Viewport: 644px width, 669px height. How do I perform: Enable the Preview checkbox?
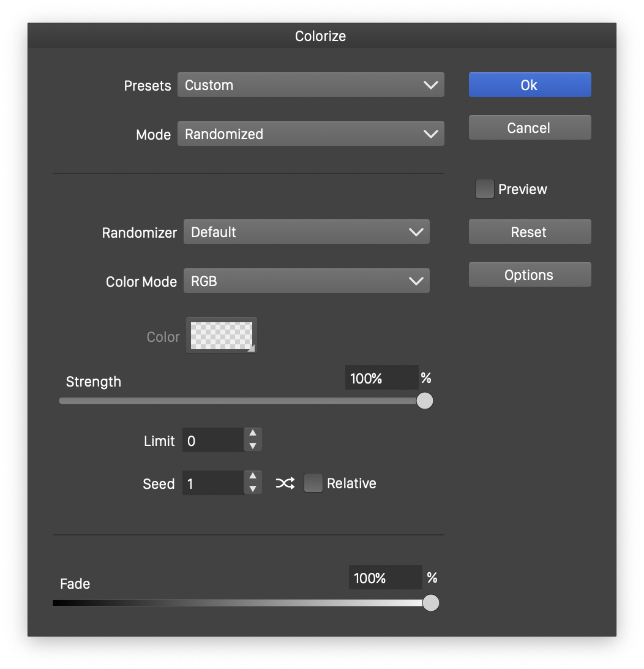(x=484, y=189)
